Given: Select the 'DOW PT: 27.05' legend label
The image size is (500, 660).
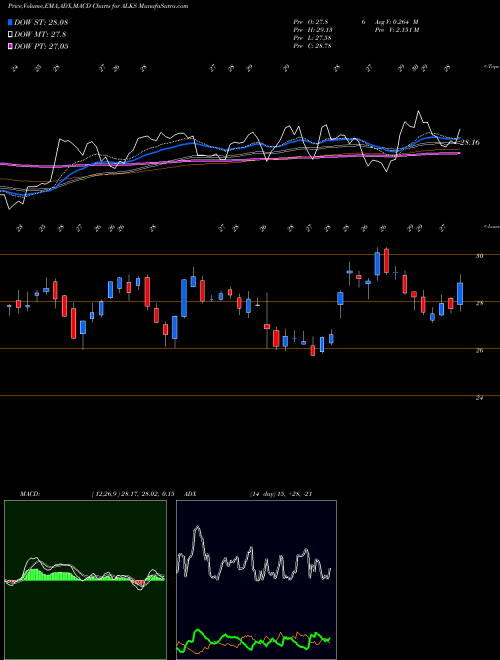Looking at the screenshot, I should click(x=41, y=47).
